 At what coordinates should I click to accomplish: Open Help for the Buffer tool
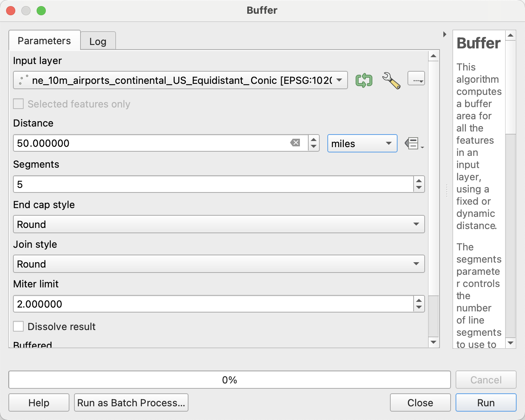coord(39,402)
